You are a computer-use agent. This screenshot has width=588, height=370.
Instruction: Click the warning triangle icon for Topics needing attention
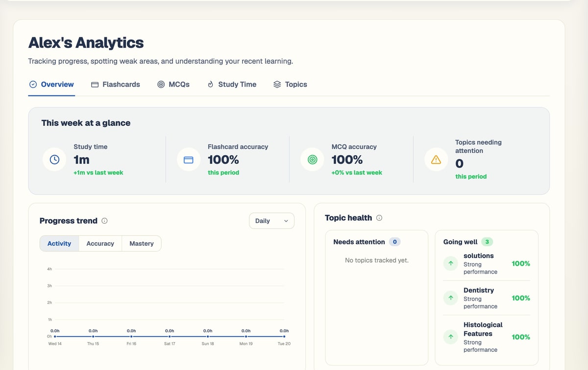point(436,160)
